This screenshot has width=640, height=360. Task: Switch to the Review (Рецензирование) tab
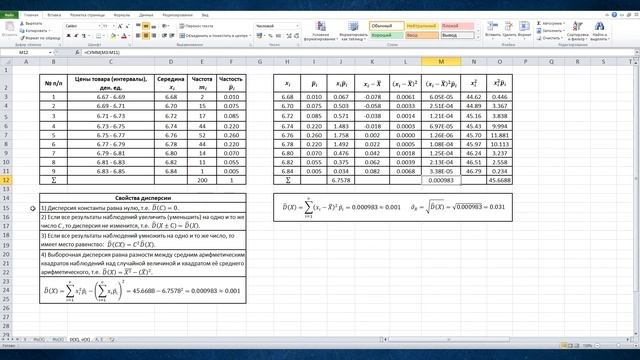click(177, 15)
